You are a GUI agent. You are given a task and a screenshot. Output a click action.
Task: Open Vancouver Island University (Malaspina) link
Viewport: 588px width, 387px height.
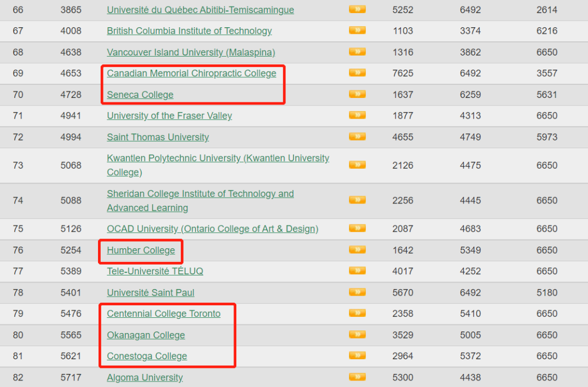click(x=191, y=52)
